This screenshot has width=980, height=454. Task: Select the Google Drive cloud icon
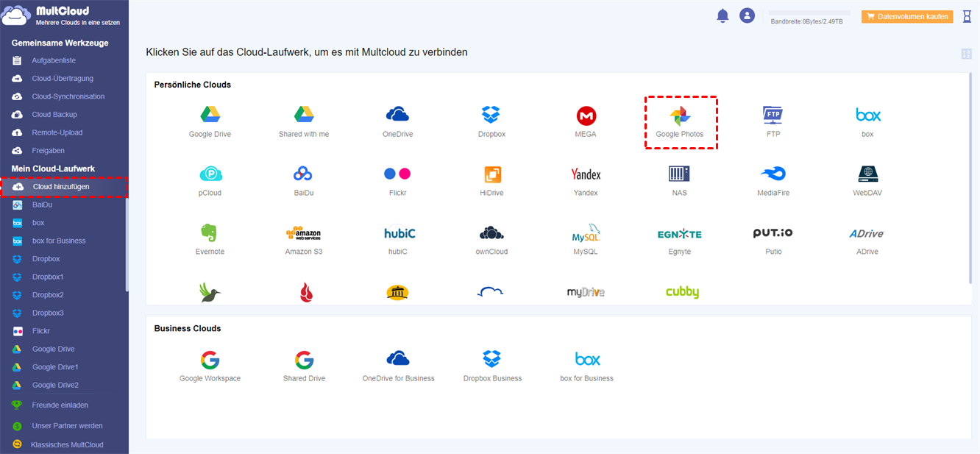[x=210, y=115]
